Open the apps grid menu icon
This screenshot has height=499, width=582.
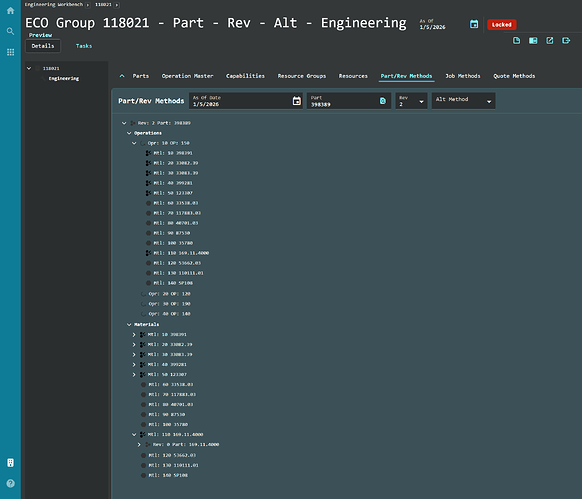(x=10, y=52)
